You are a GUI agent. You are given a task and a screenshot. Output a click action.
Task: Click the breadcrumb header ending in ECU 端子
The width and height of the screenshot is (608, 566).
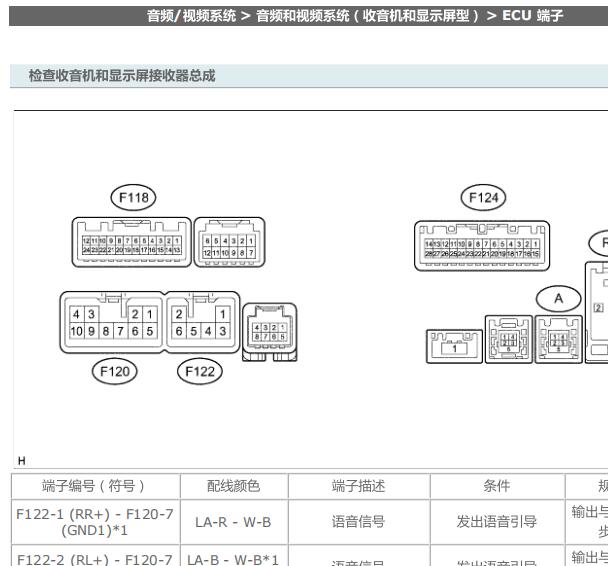(x=354, y=16)
